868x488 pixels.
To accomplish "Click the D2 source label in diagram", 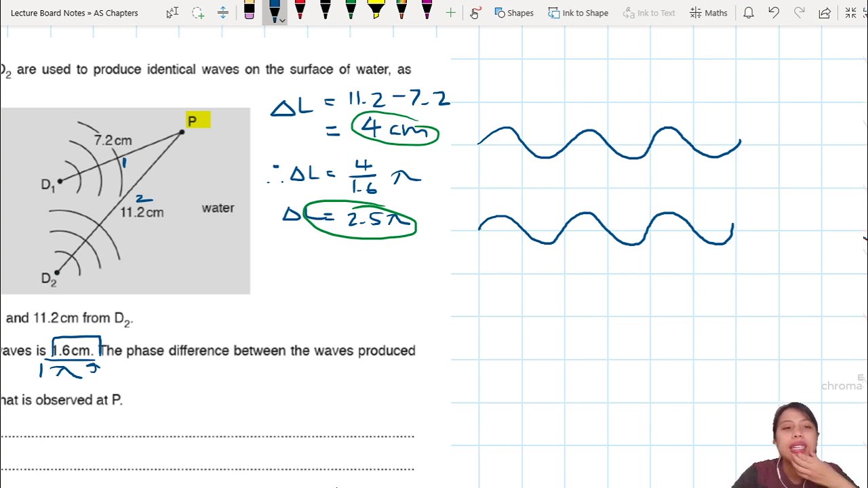I will [x=49, y=279].
